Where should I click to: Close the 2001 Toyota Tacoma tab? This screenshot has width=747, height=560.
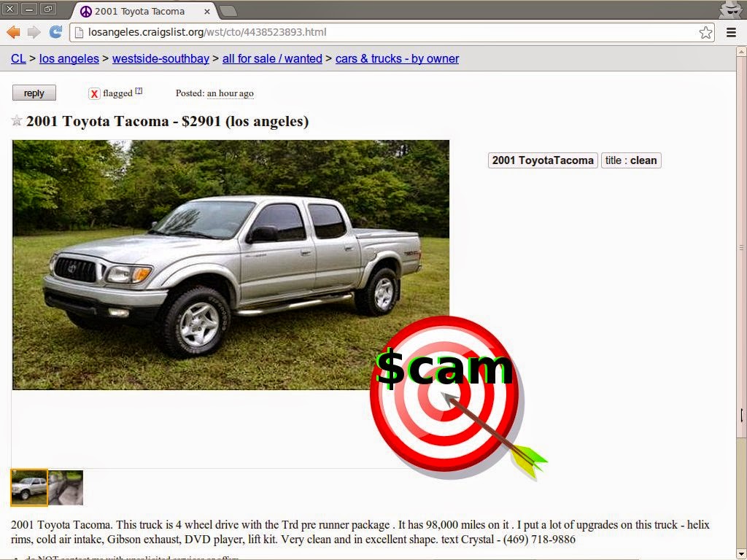coord(206,12)
